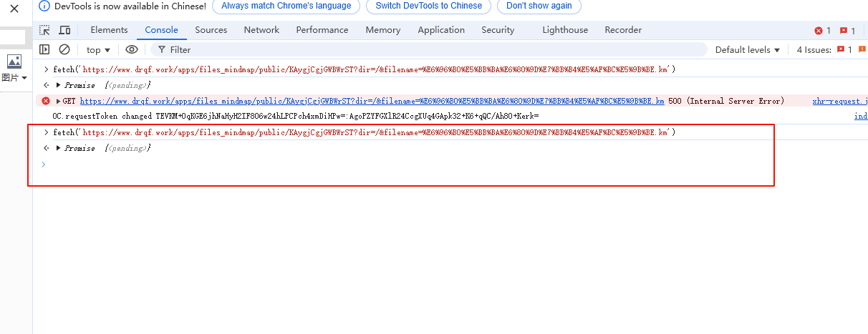
Task: Toggle the console sidebar panel icon
Action: [44, 49]
